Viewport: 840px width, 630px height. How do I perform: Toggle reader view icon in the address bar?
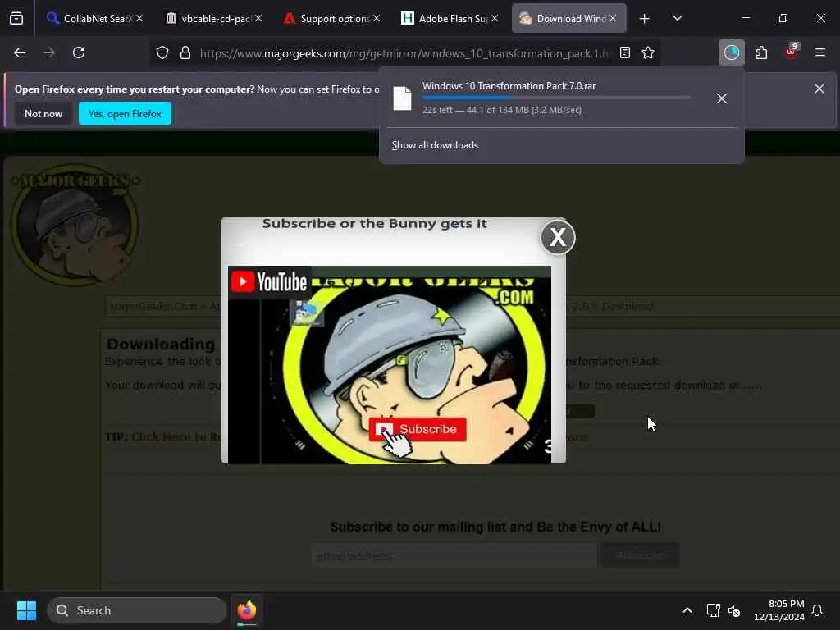point(624,52)
